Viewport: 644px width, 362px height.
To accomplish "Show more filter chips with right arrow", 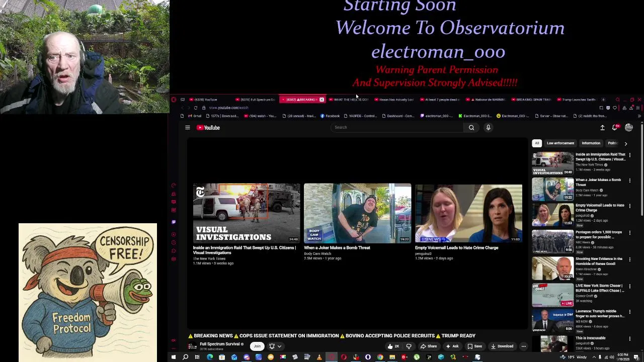I will pyautogui.click(x=626, y=144).
